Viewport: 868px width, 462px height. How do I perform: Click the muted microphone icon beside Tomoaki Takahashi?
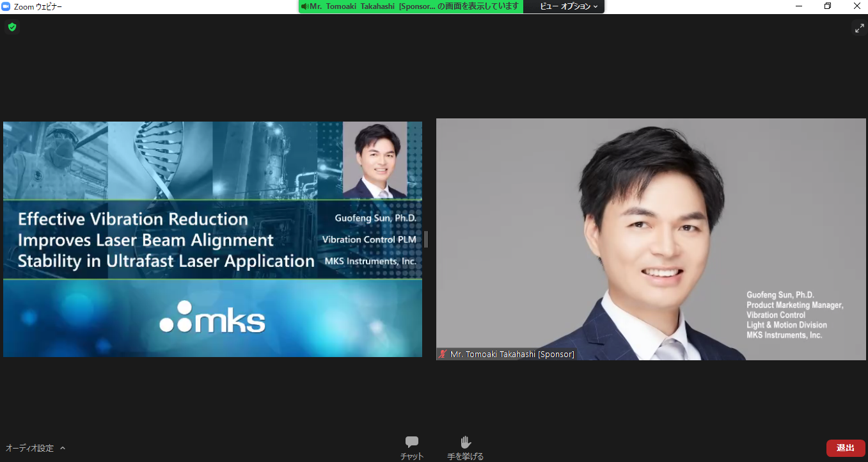click(443, 354)
